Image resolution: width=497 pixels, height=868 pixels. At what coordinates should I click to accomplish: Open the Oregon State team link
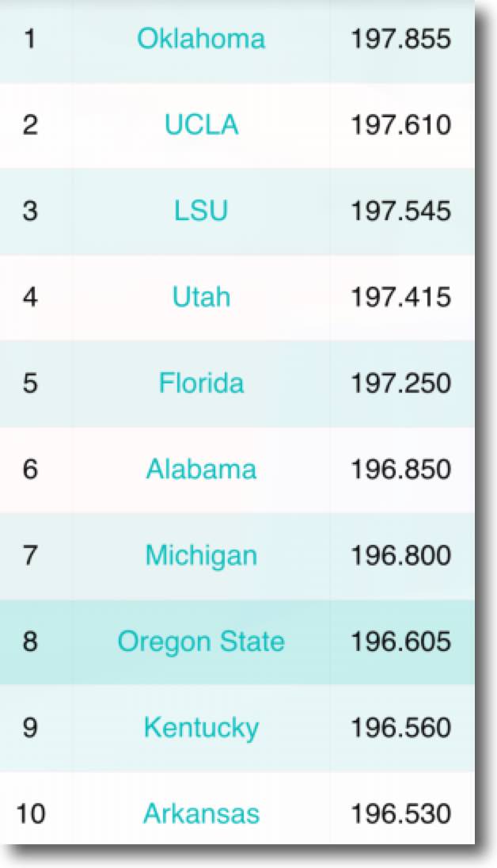[x=201, y=641]
